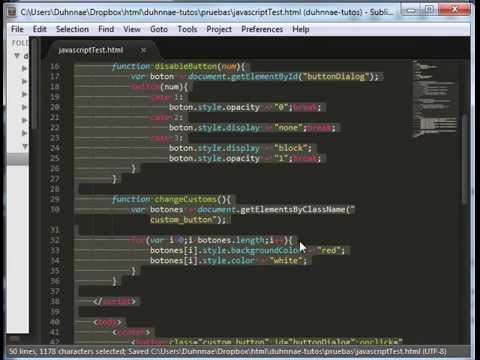Open the Help menu
This screenshot has width=480, height=360.
pyautogui.click(x=301, y=29)
